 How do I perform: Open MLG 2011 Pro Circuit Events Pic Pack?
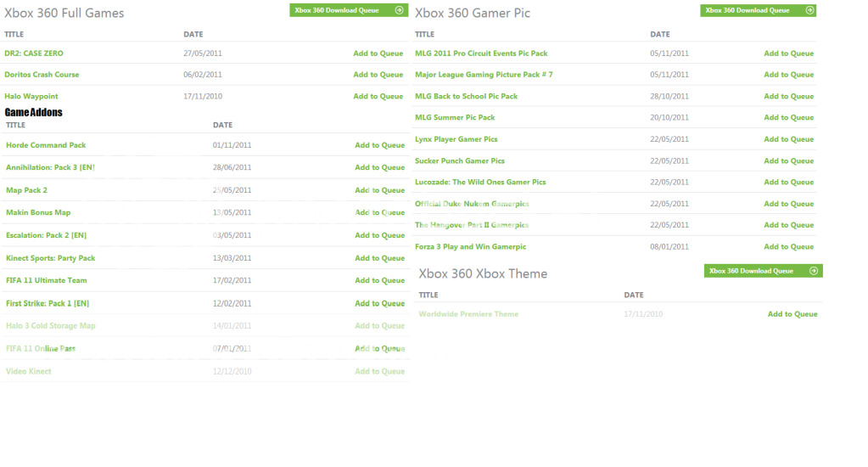point(481,53)
